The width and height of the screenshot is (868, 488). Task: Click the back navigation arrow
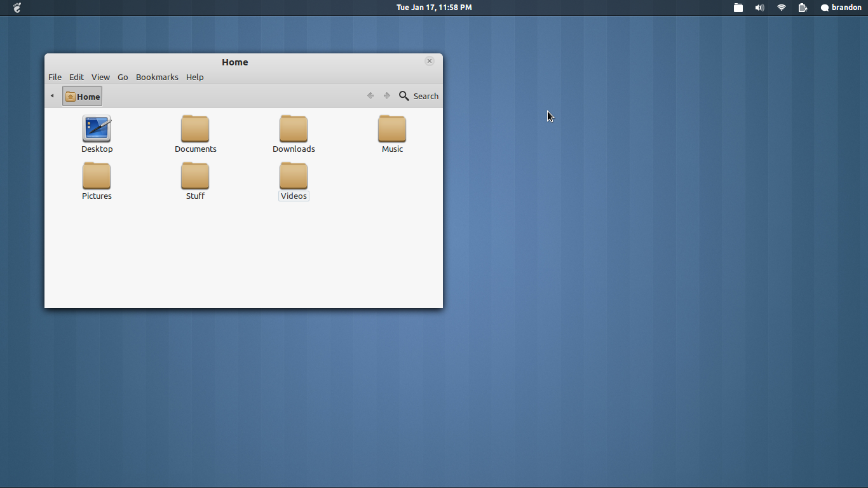click(x=370, y=95)
